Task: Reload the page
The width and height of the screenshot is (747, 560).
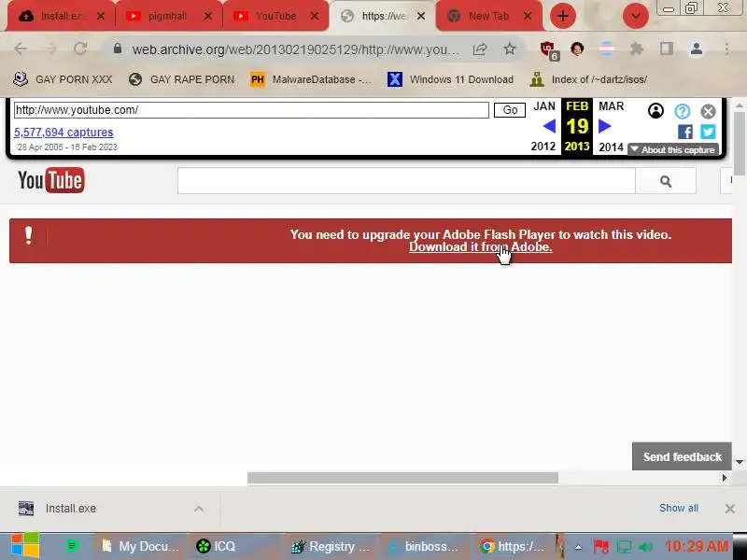Action: coord(80,49)
